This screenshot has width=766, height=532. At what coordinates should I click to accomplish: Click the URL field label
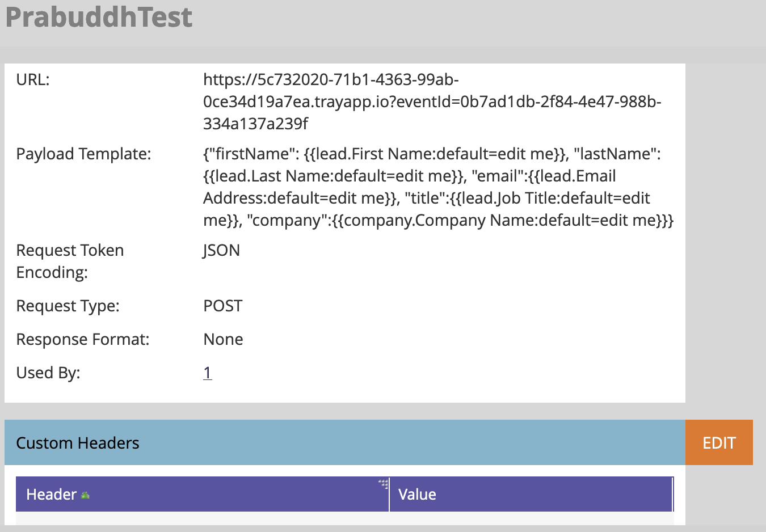(32, 79)
